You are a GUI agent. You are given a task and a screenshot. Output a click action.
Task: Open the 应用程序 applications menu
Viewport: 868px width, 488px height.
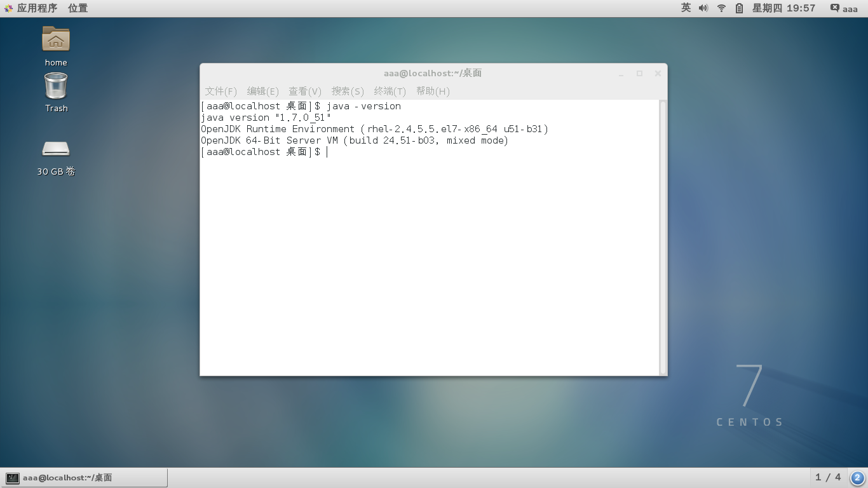(x=31, y=8)
